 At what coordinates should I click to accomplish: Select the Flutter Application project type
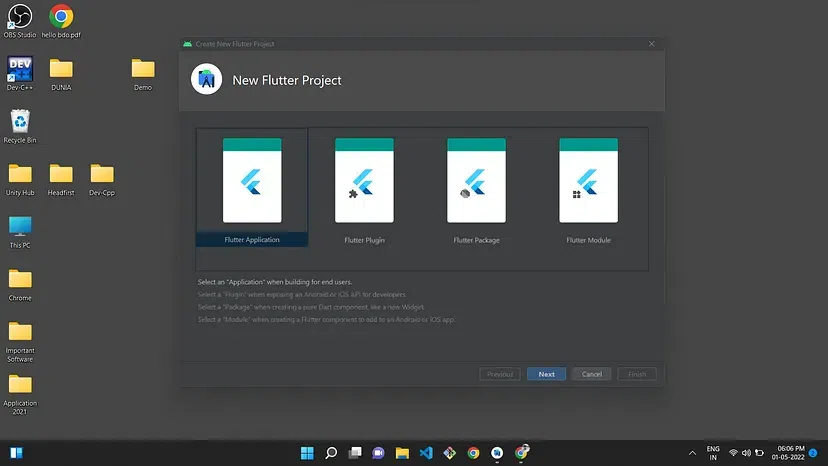point(252,188)
